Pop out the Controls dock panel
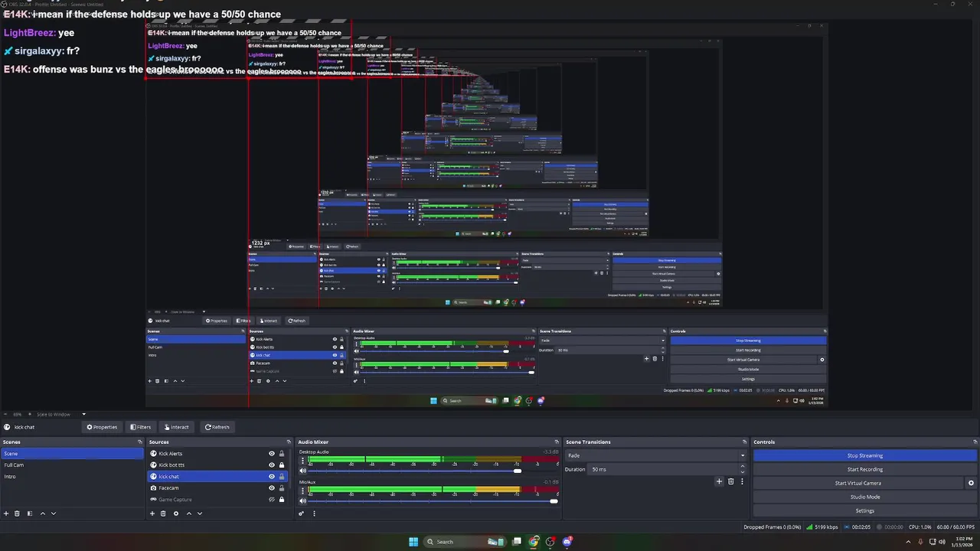 [x=975, y=442]
